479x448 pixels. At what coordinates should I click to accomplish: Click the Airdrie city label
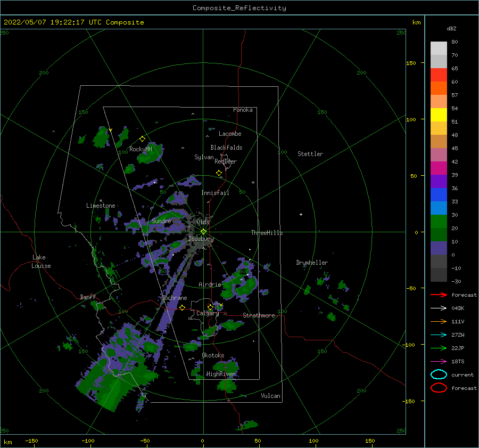tap(210, 284)
